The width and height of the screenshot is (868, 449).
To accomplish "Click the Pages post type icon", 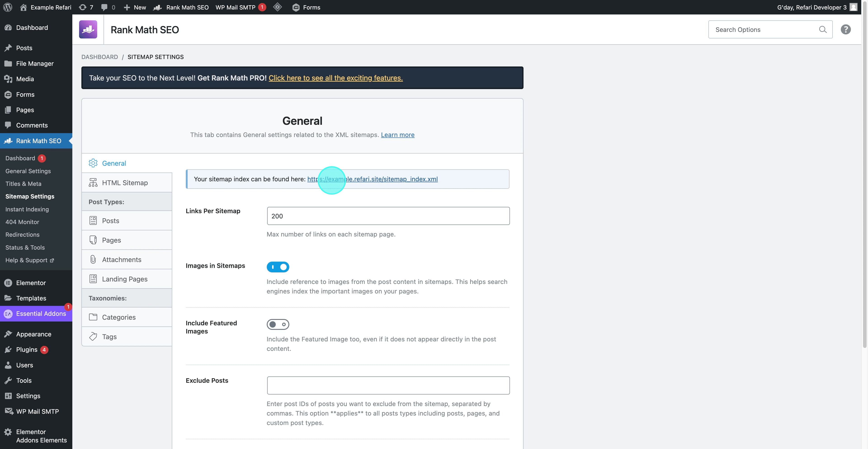I will (x=93, y=240).
